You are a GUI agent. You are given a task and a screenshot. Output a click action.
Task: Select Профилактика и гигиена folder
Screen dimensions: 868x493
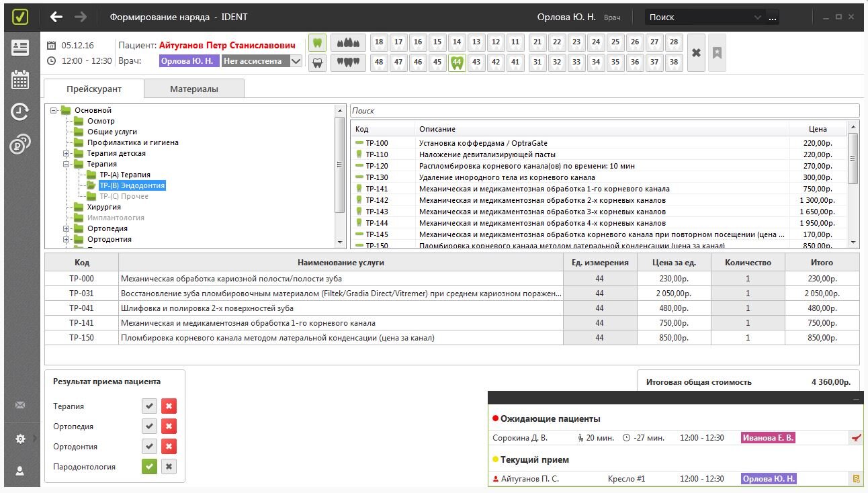click(133, 142)
